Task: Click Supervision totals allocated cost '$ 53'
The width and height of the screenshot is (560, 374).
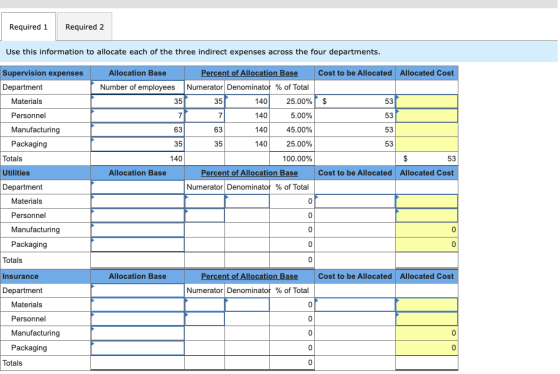Action: click(x=427, y=159)
